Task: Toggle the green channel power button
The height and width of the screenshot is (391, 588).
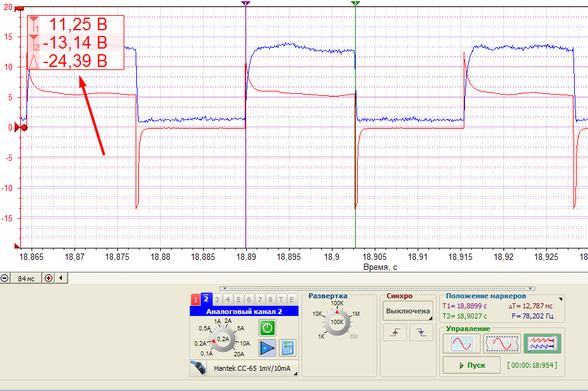Action: click(x=267, y=328)
